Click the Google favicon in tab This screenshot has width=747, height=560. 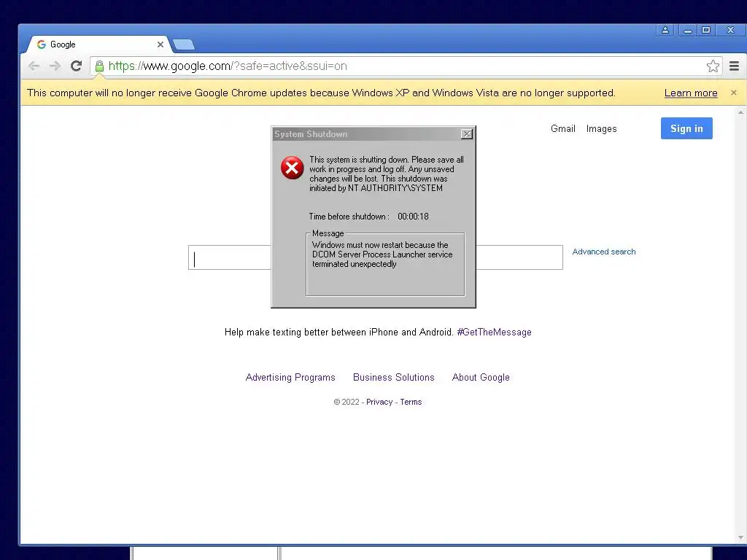(x=42, y=44)
